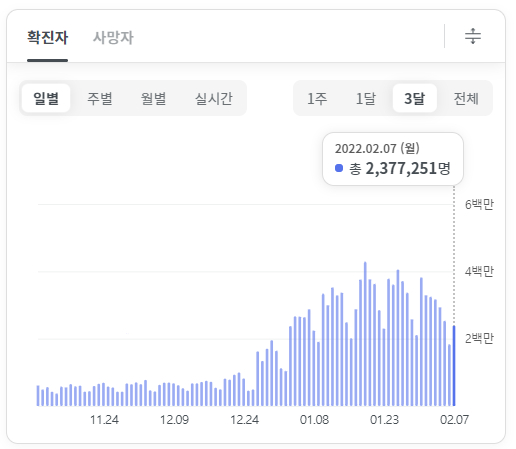Select the 일별 daily view
516x449 pixels.
point(46,98)
